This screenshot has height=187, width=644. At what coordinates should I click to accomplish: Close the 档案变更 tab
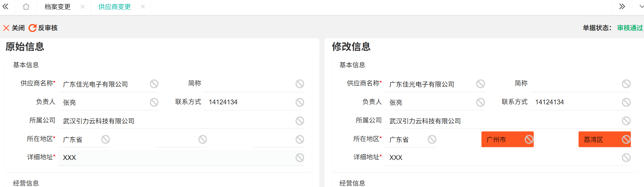(x=83, y=7)
